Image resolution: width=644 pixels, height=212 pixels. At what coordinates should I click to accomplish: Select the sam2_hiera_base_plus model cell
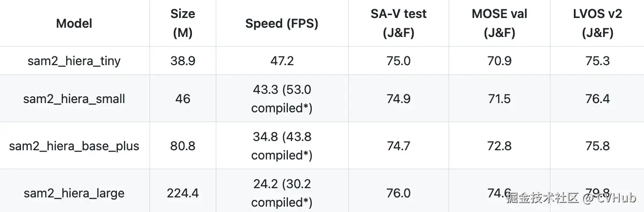click(x=74, y=146)
